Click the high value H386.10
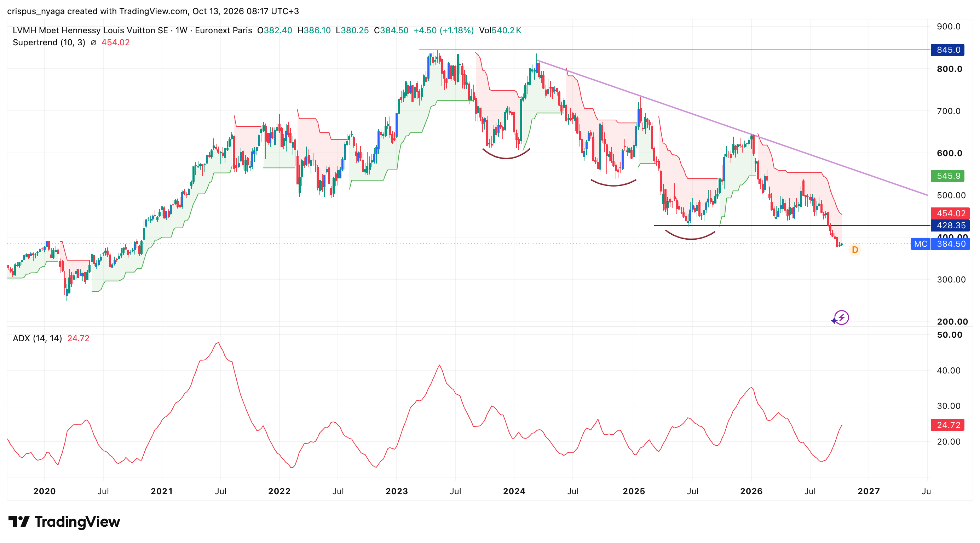Screen dimensions: 980x543 (x=314, y=30)
